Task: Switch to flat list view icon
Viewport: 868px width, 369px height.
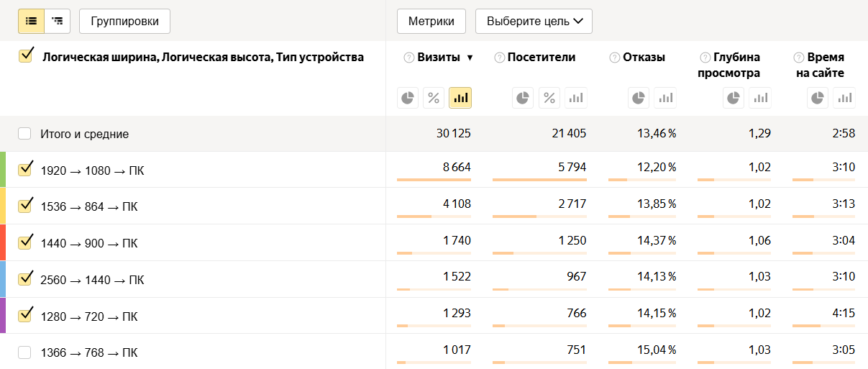Action: click(31, 22)
